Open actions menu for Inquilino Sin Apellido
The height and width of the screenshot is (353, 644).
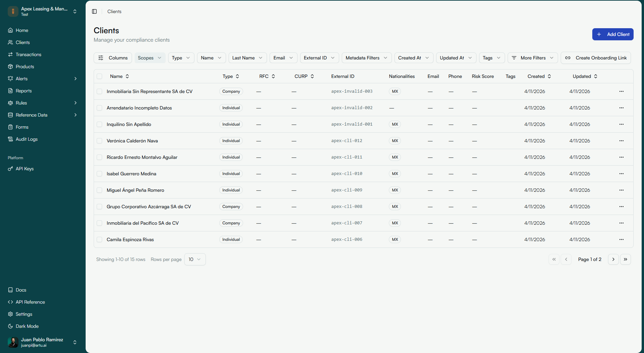(622, 124)
